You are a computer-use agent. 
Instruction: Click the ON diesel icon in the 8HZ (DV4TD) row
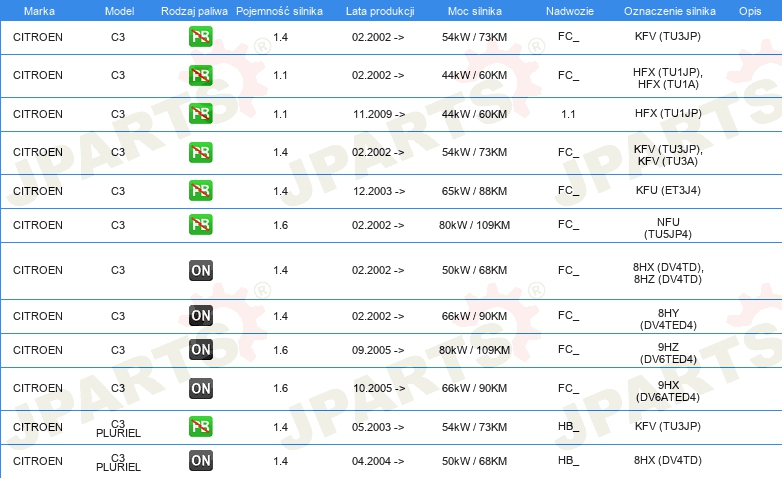pyautogui.click(x=200, y=270)
